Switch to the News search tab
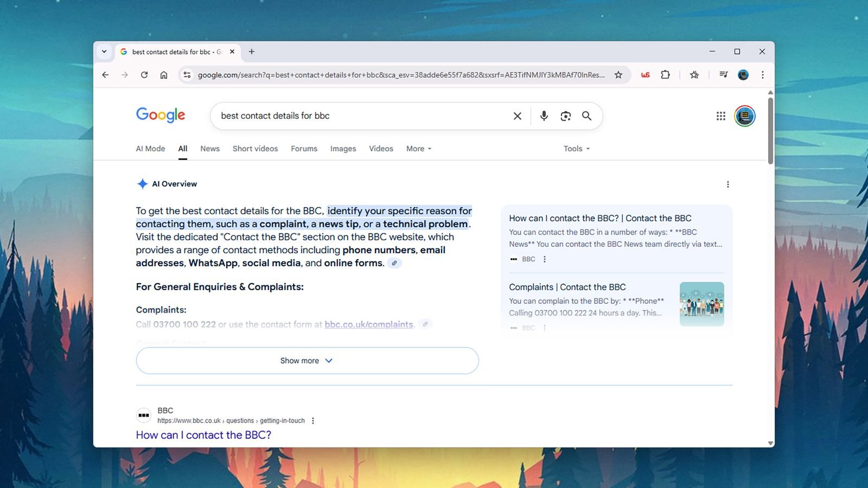 tap(210, 149)
